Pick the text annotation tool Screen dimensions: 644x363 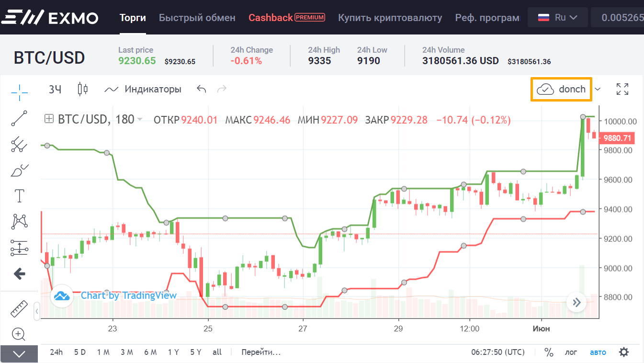pyautogui.click(x=19, y=195)
